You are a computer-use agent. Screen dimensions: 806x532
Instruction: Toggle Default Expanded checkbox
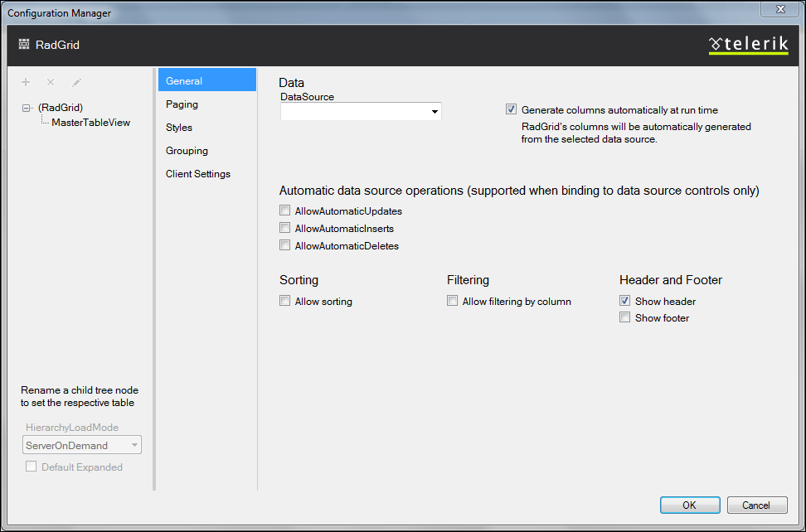click(x=32, y=467)
